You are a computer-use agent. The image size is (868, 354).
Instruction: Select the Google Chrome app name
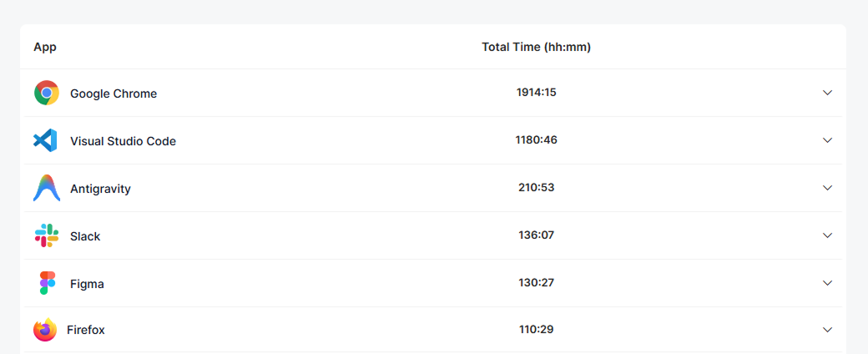point(114,94)
